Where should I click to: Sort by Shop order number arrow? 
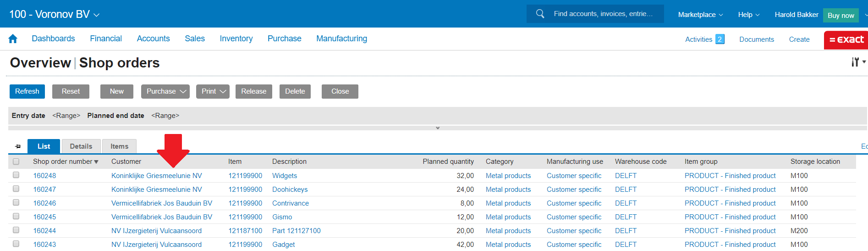[96, 162]
